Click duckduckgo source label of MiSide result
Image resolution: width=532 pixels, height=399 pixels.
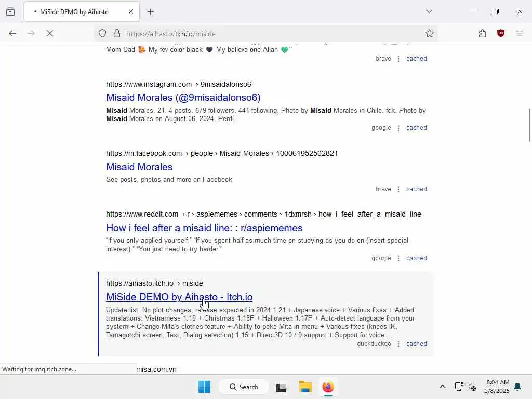coord(374,344)
